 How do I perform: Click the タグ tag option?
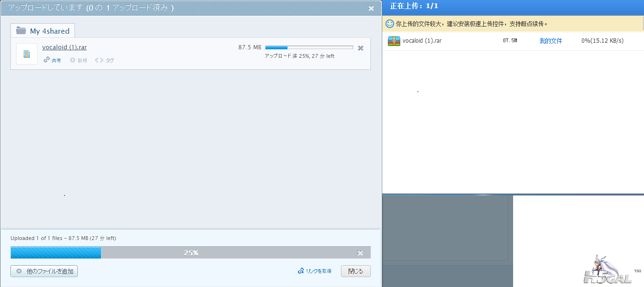[x=110, y=60]
